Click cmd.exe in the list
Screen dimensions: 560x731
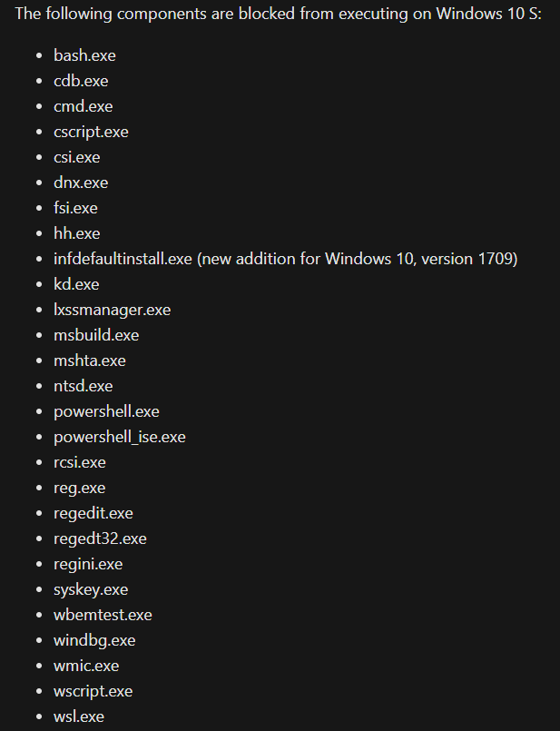pos(83,106)
